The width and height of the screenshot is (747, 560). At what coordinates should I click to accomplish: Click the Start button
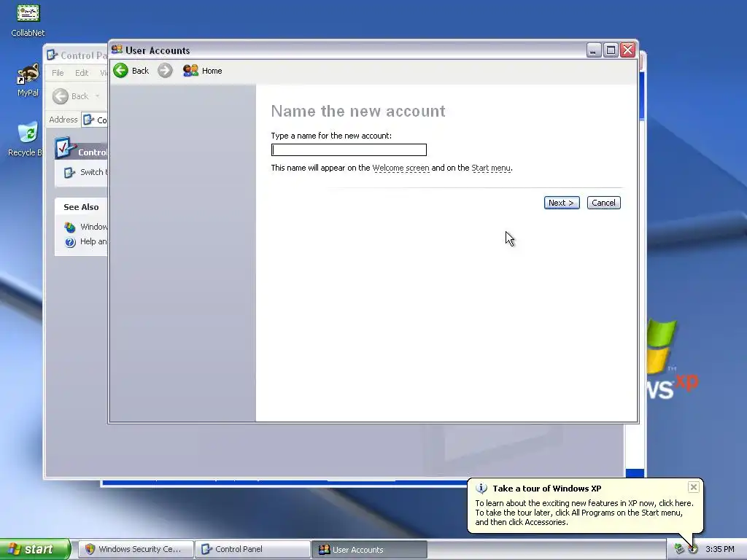click(x=35, y=549)
